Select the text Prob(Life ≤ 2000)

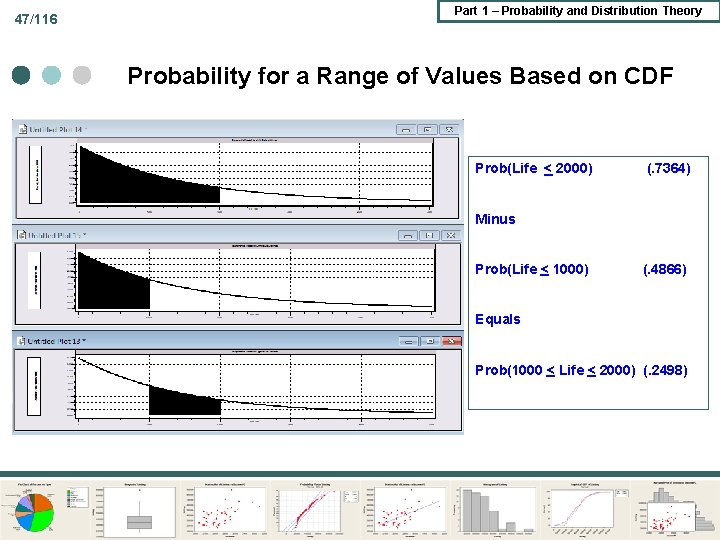pyautogui.click(x=534, y=169)
